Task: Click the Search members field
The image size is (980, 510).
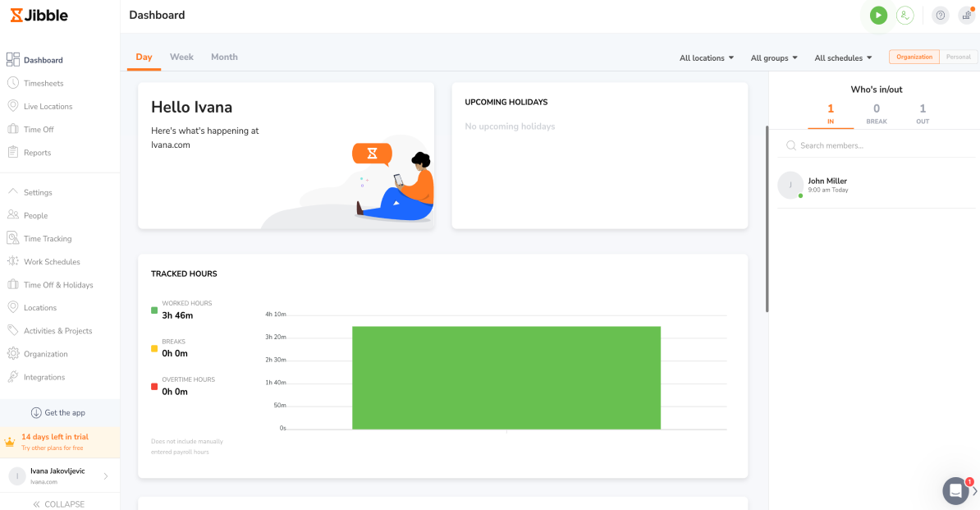Action: (x=875, y=145)
